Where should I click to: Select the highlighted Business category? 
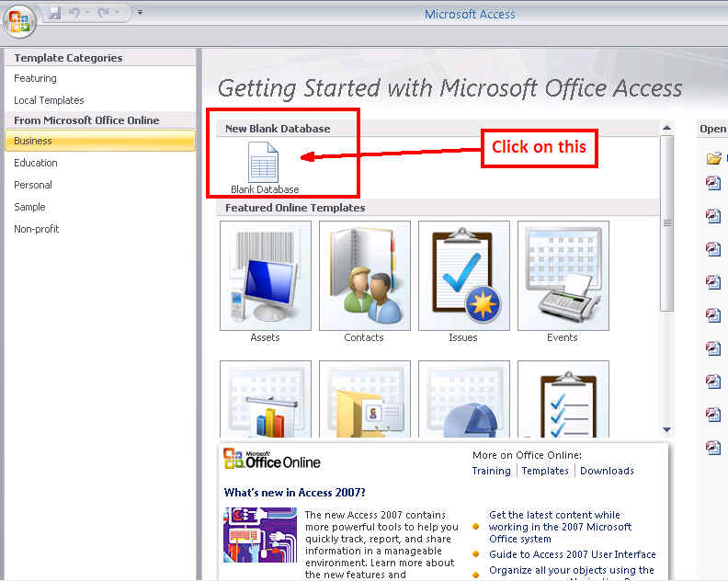pyautogui.click(x=100, y=141)
